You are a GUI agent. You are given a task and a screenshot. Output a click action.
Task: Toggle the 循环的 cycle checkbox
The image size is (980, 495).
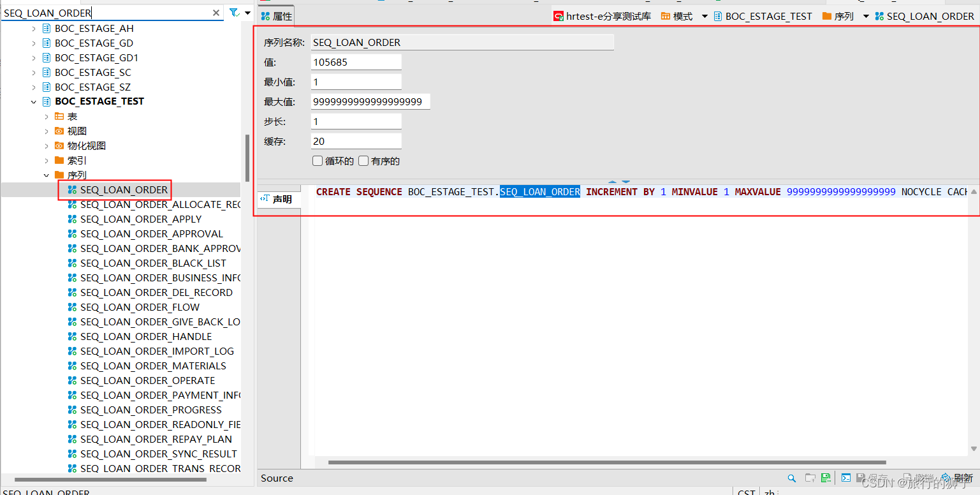[x=317, y=161]
